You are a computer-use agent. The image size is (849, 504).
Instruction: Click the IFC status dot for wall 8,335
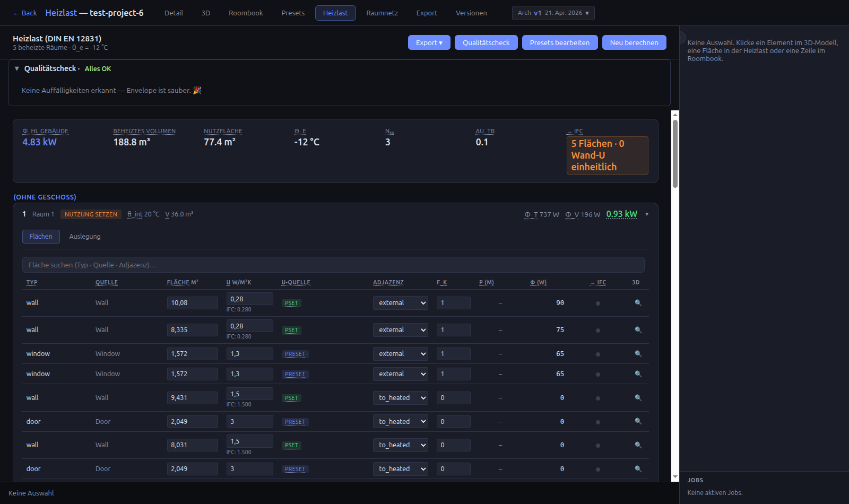598,331
